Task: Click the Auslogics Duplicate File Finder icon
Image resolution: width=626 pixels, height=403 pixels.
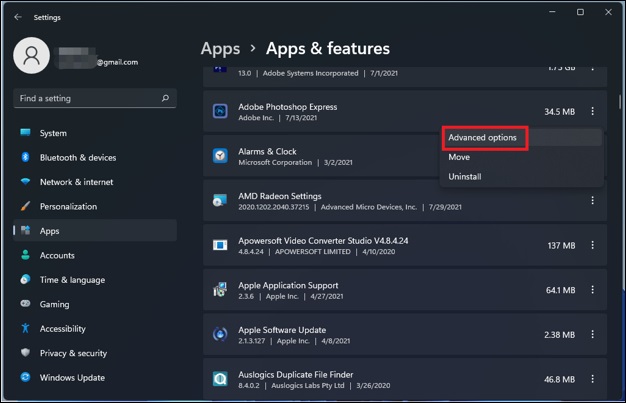Action: point(220,379)
